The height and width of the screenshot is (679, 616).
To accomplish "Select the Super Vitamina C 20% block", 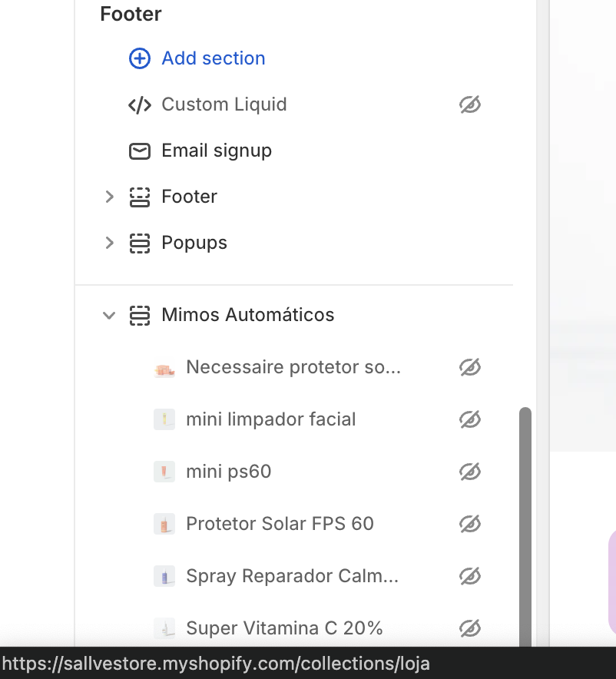I will click(x=284, y=628).
